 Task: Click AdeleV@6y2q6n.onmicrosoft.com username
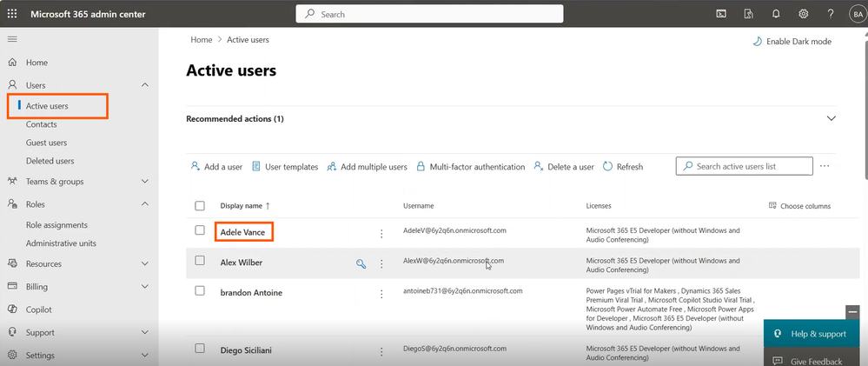click(x=455, y=230)
